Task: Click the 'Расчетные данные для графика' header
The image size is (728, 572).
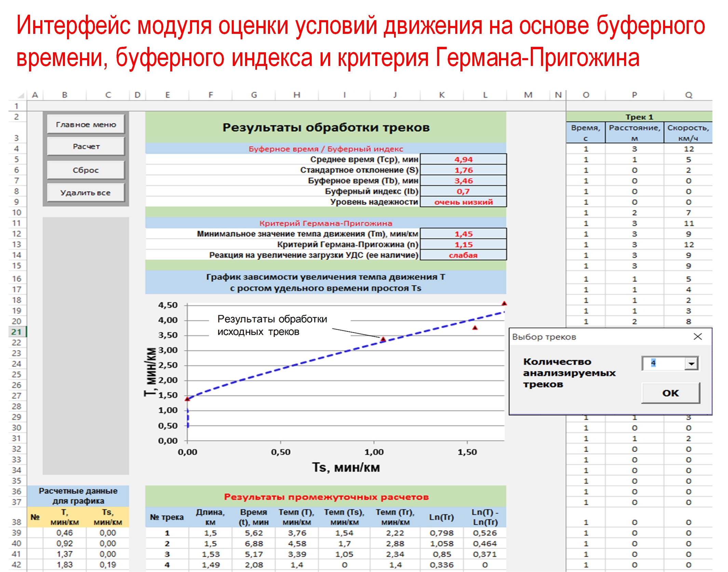Action: point(78,496)
